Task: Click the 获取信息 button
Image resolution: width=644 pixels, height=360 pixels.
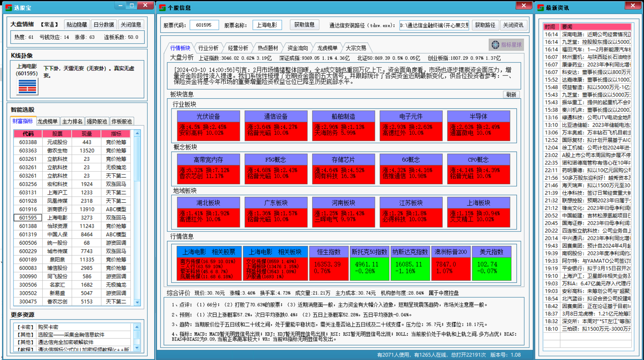Action: pyautogui.click(x=304, y=25)
